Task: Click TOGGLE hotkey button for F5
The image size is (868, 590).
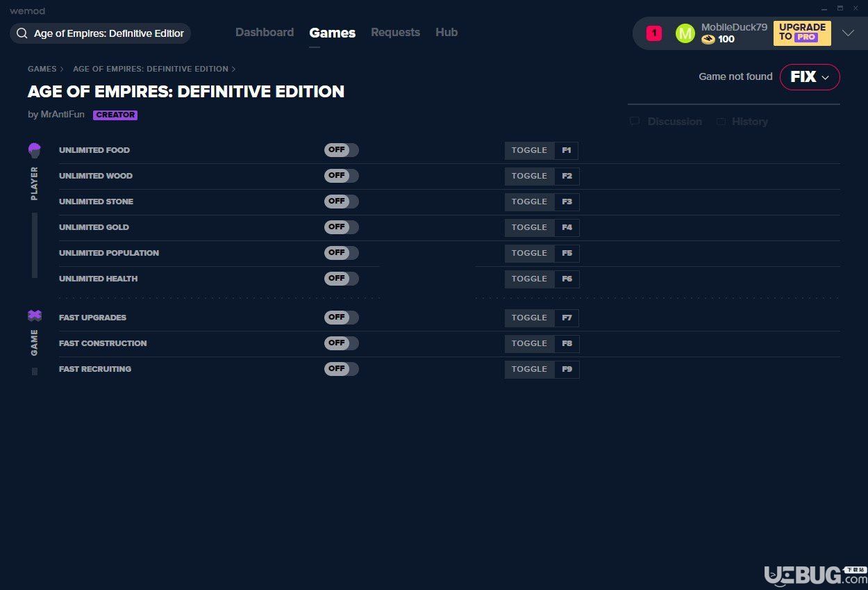Action: pyautogui.click(x=530, y=253)
